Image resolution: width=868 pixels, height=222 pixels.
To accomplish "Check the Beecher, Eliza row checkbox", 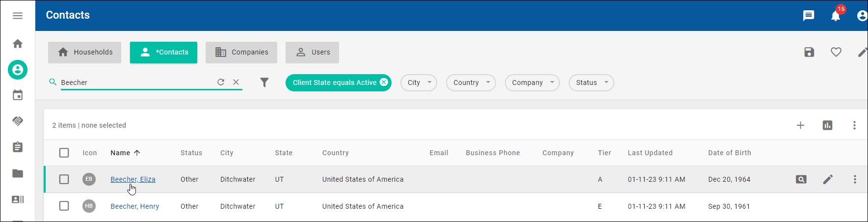I will 64,179.
